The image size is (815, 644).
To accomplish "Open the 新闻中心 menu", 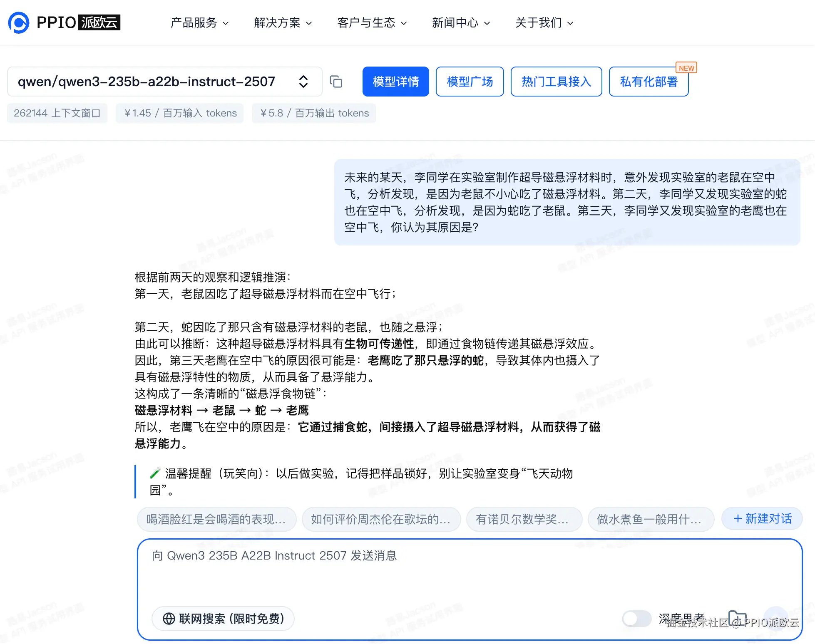I will (x=461, y=22).
